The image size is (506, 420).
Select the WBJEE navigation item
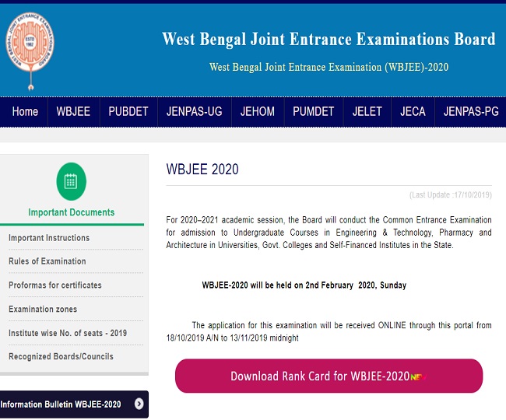[73, 111]
